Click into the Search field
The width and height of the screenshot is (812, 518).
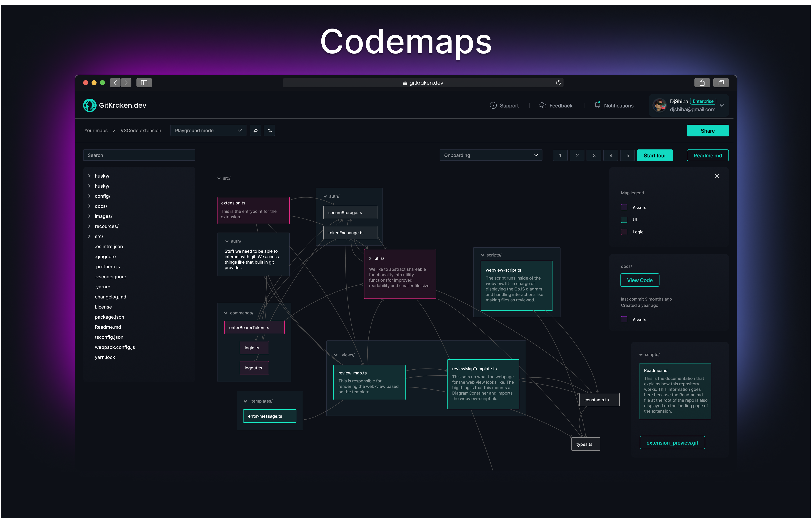point(139,155)
